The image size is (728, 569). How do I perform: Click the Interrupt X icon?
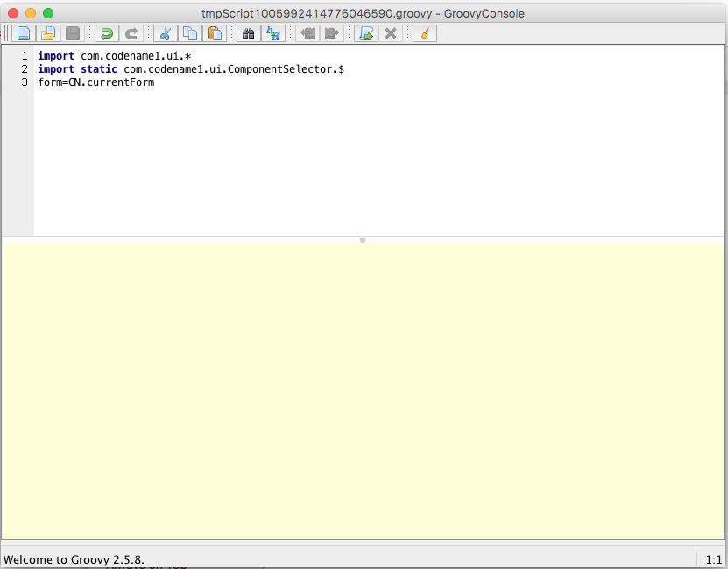391,33
